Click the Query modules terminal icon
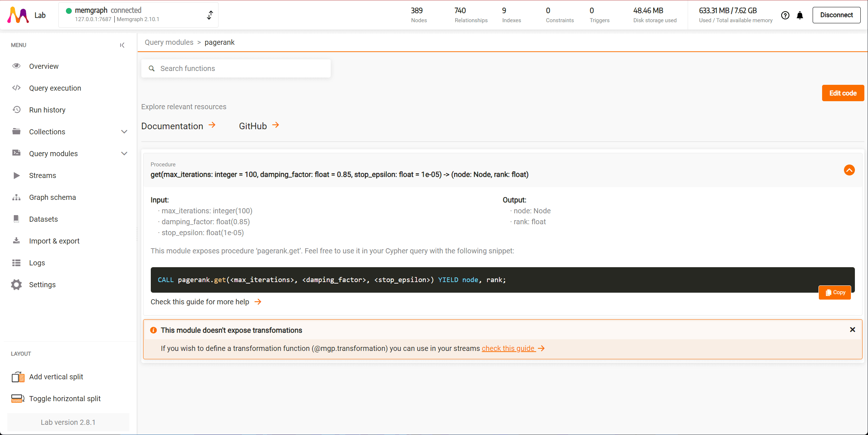The width and height of the screenshot is (868, 435). tap(16, 153)
